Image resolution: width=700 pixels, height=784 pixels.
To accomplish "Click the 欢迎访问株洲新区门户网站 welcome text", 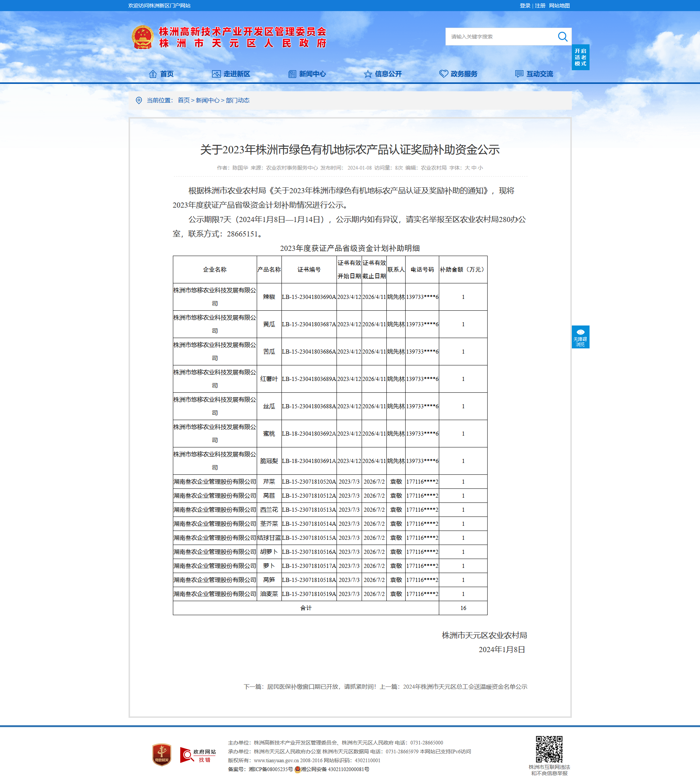I will coord(159,6).
